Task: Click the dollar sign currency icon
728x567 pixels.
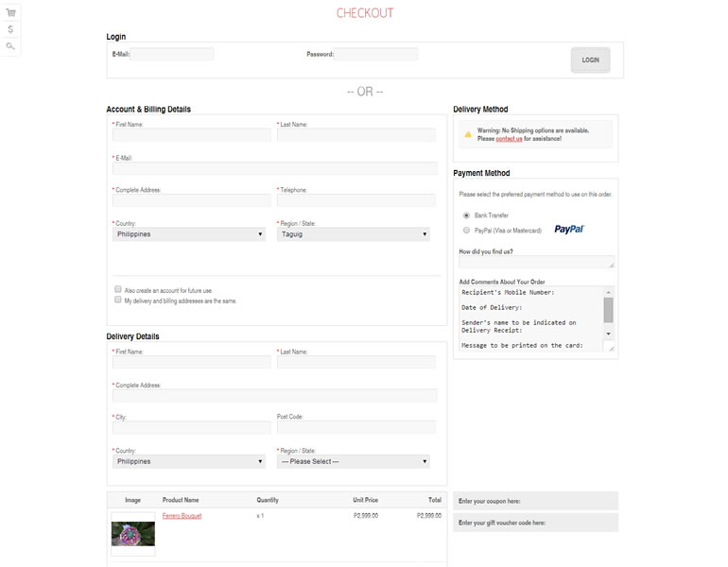Action: pos(10,29)
